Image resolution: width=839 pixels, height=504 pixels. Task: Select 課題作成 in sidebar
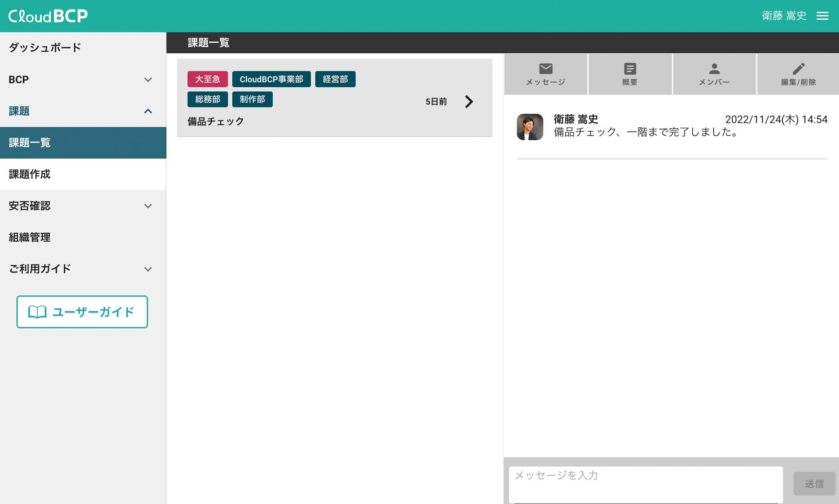pos(30,174)
